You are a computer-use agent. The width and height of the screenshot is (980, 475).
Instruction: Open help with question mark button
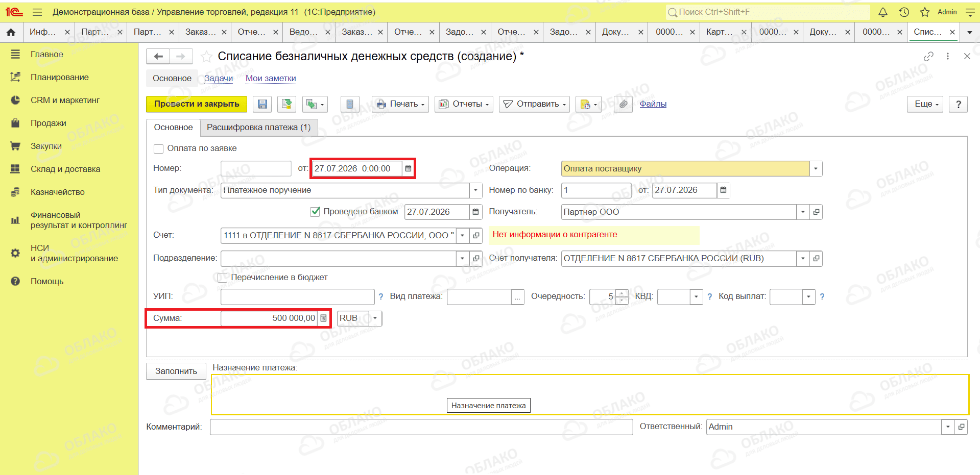pos(959,104)
